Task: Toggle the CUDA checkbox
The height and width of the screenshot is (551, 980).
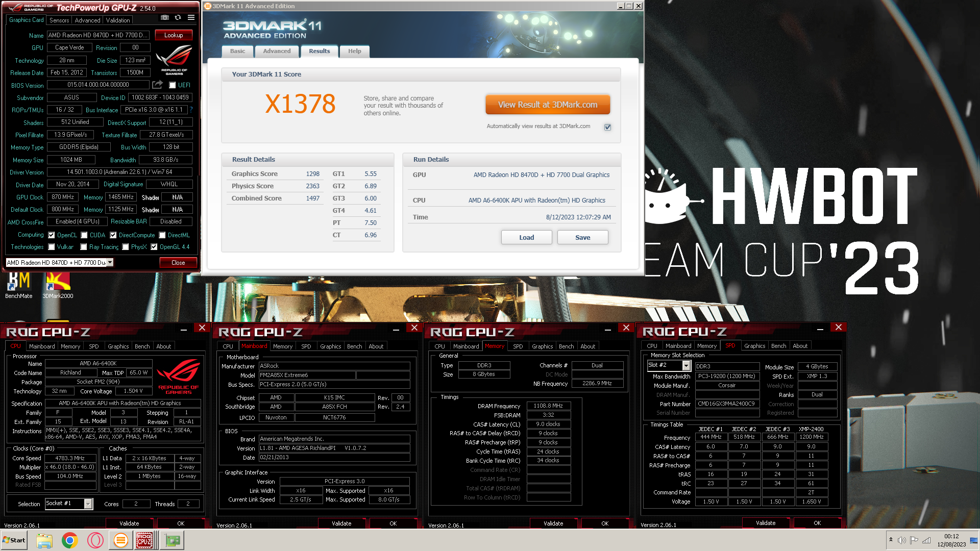Action: point(84,235)
